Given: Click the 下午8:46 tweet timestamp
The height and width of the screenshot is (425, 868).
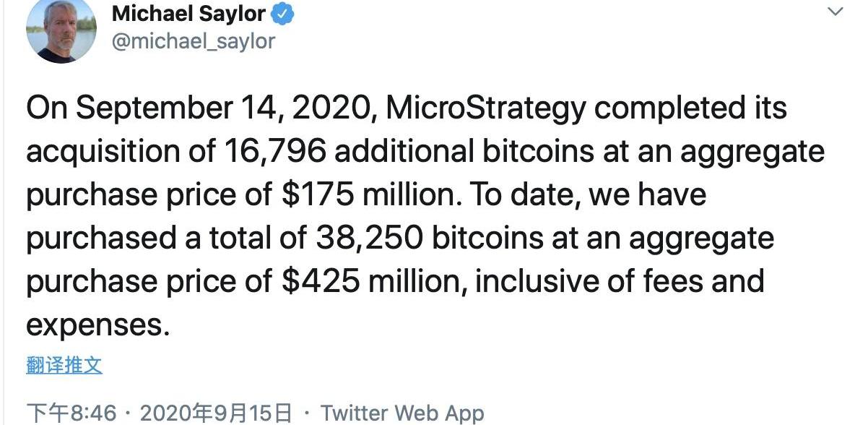Looking at the screenshot, I should point(71,413).
